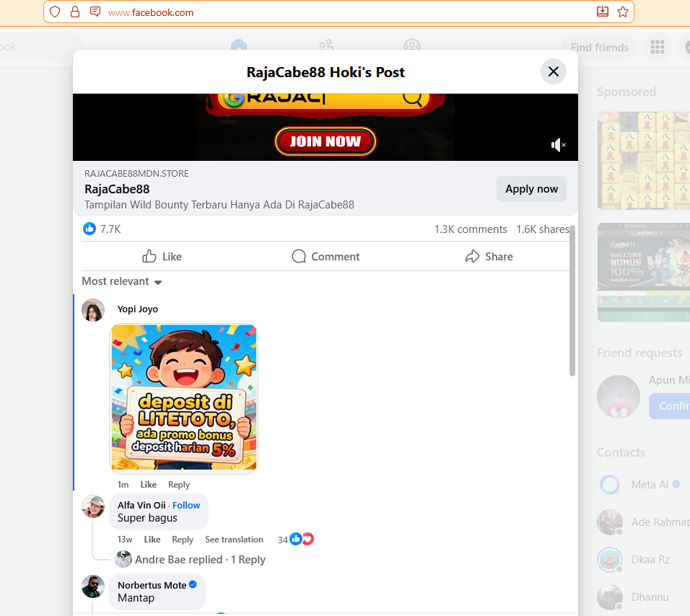690x616 pixels.
Task: Follow Alfa Vin Oii
Action: click(x=186, y=505)
